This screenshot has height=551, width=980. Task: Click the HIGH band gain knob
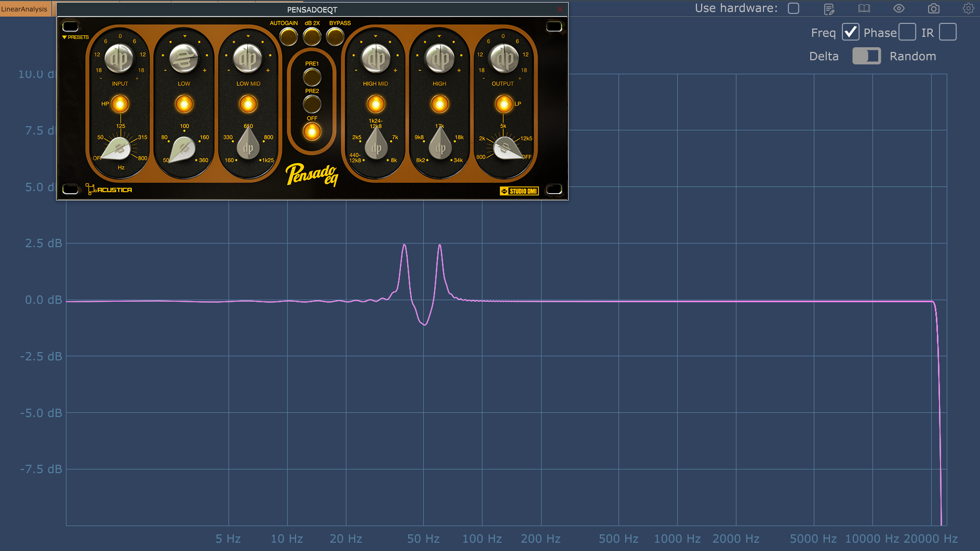[439, 58]
